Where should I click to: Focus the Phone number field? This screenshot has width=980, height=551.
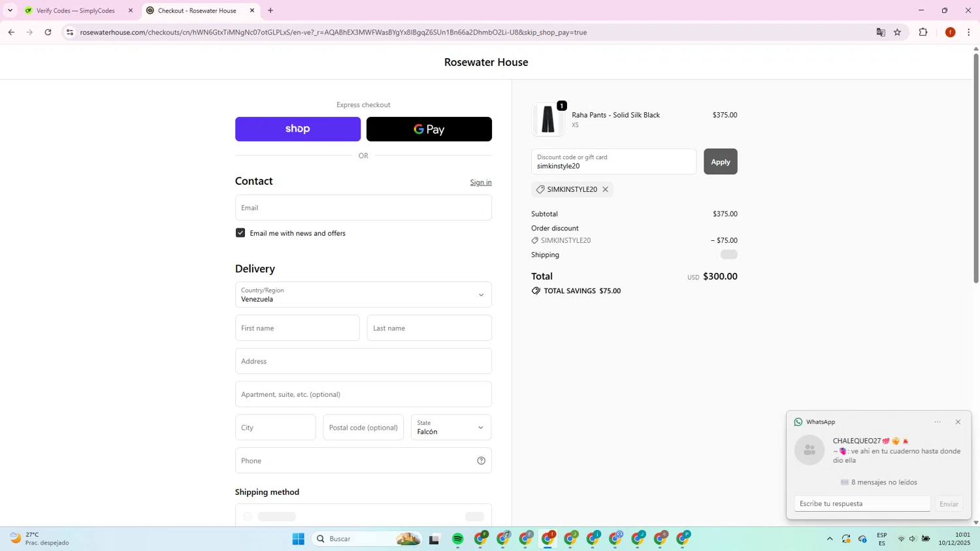tap(363, 461)
